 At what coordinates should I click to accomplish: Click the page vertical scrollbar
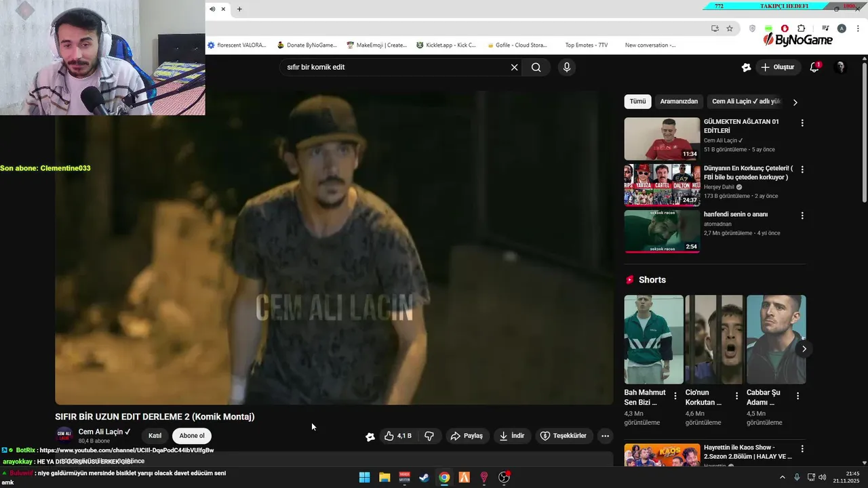(865, 132)
